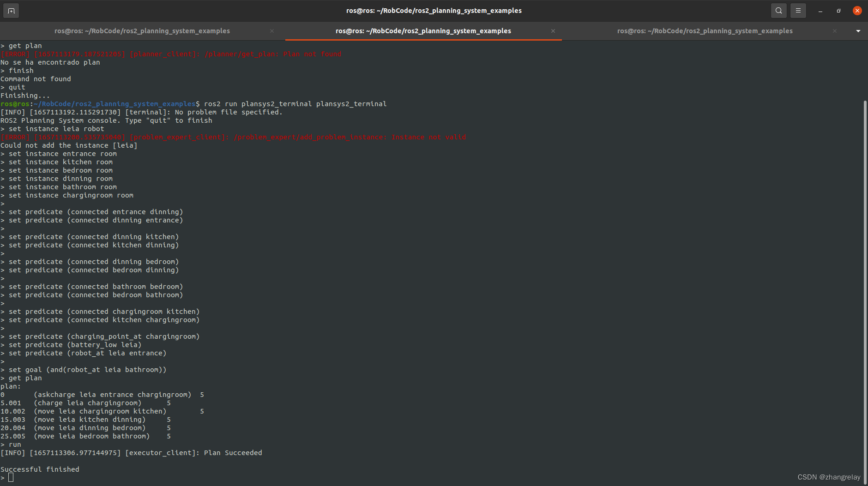This screenshot has height=486, width=868.
Task: Click the 'Successful finished' output text
Action: (x=40, y=469)
